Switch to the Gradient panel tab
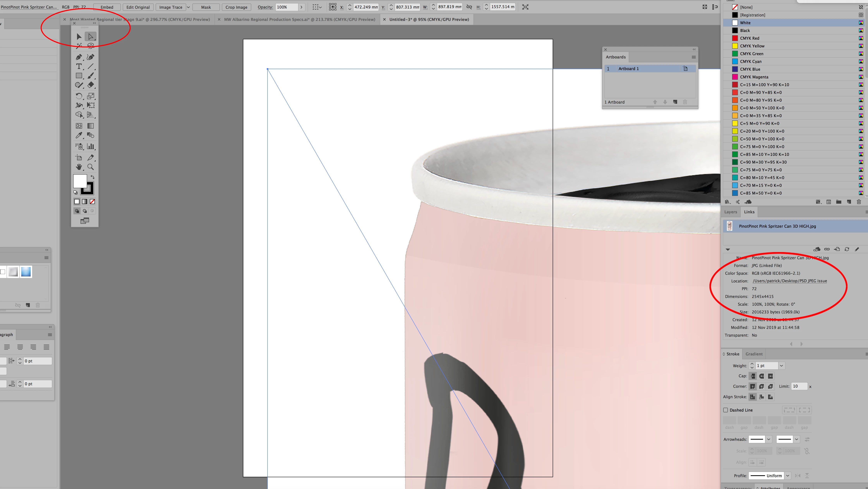This screenshot has width=868, height=489. point(754,354)
